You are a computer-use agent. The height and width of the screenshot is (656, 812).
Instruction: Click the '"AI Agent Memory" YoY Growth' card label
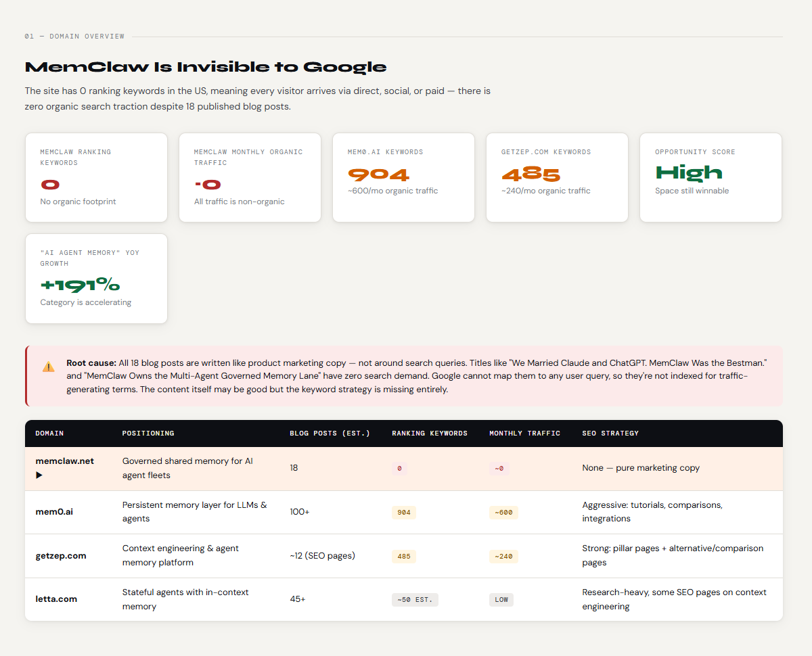point(90,258)
